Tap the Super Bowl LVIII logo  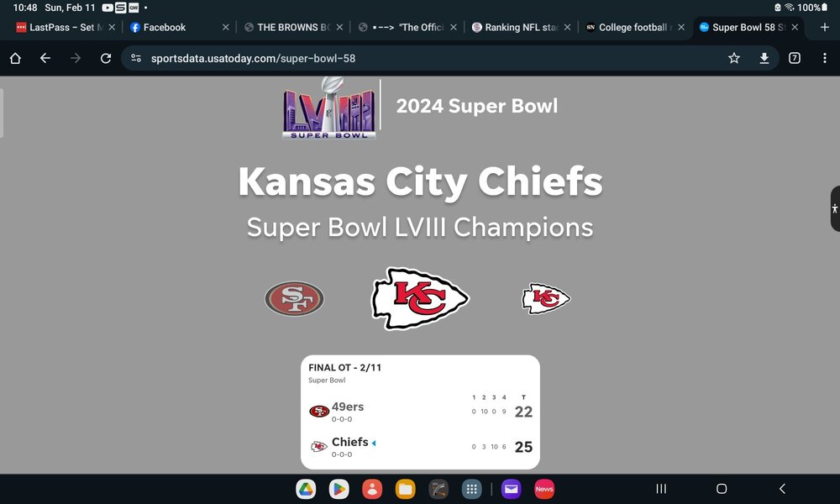coord(329,108)
